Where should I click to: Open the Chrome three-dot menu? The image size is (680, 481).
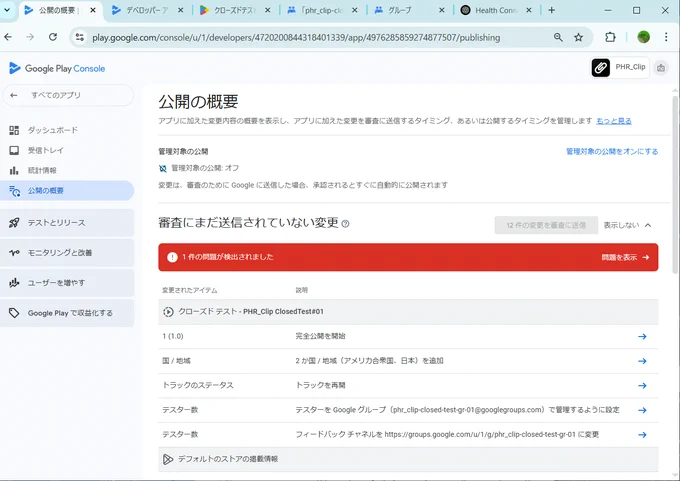click(x=666, y=37)
